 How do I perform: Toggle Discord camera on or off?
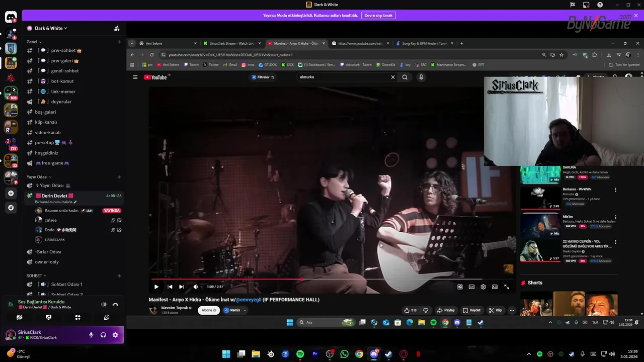[19, 317]
